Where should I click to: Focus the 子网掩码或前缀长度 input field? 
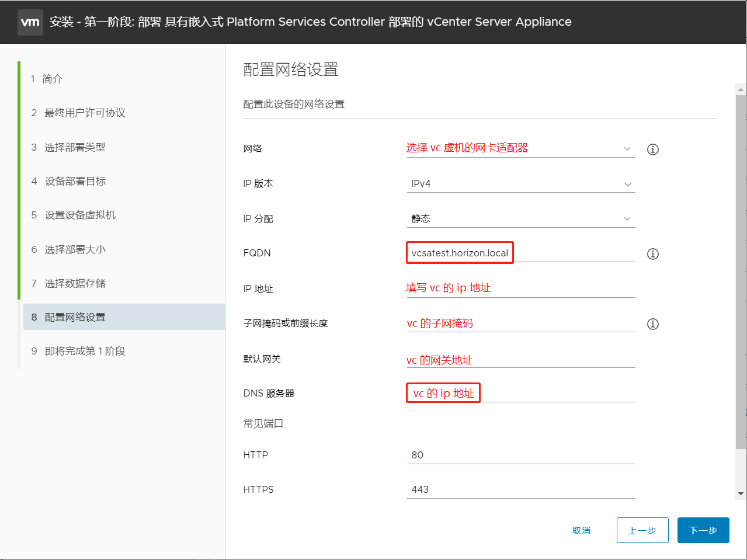click(520, 323)
